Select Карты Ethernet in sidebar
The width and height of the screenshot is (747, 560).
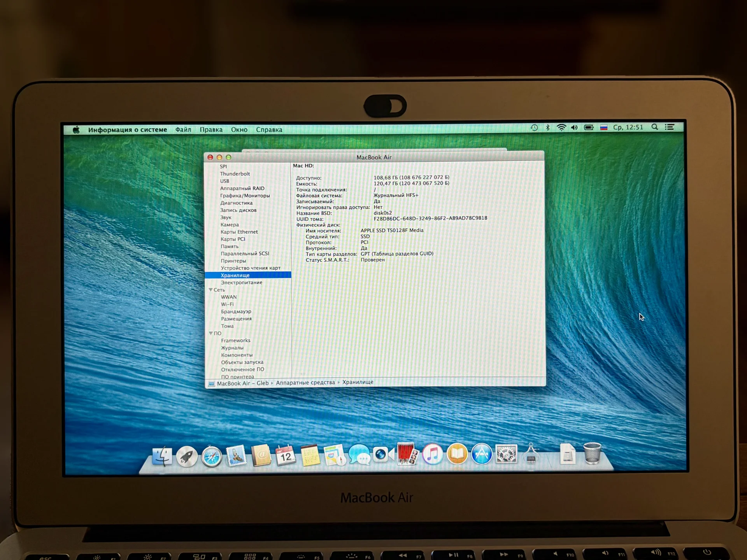click(239, 232)
